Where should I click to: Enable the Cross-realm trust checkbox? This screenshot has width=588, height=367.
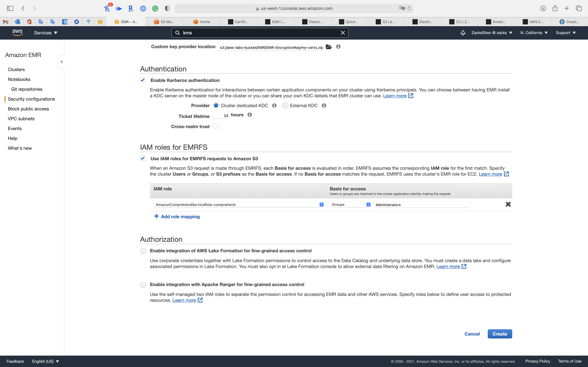216,126
